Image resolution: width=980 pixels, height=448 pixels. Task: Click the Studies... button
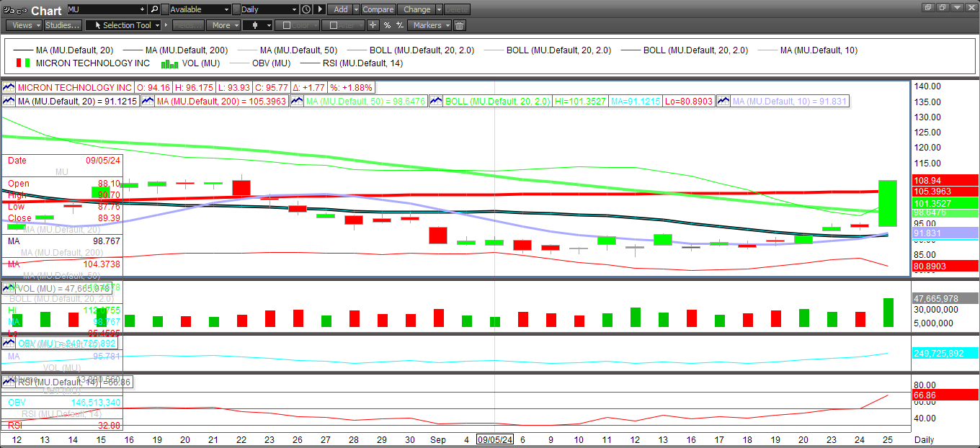click(62, 25)
